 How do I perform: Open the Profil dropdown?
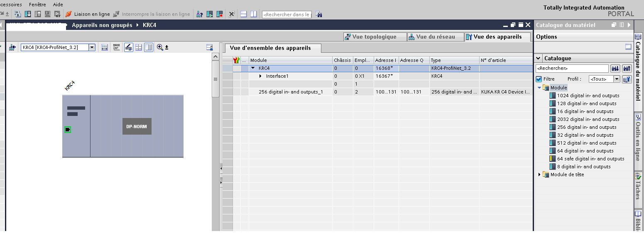click(x=617, y=79)
